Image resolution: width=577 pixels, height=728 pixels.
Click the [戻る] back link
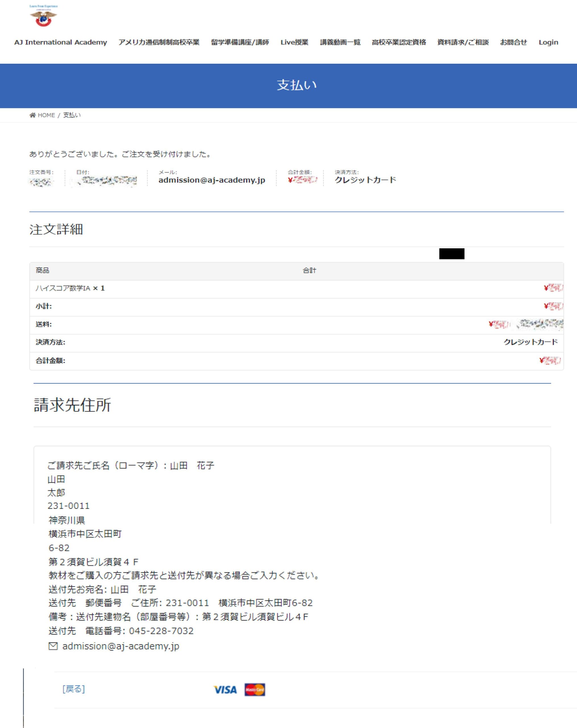point(74,689)
